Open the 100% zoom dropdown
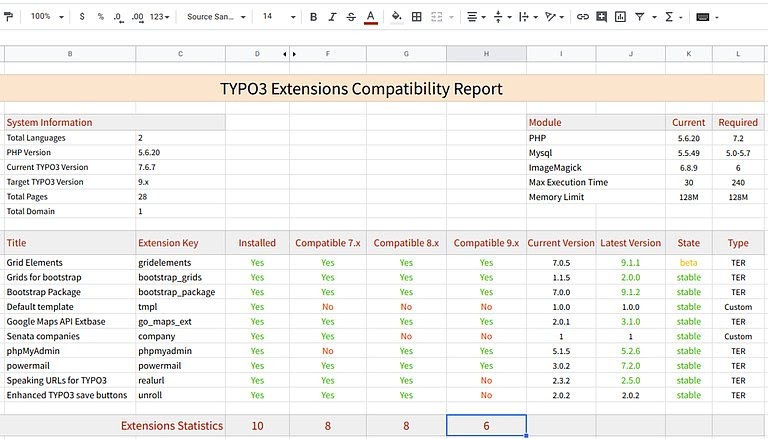This screenshot has width=768, height=439. tap(47, 17)
